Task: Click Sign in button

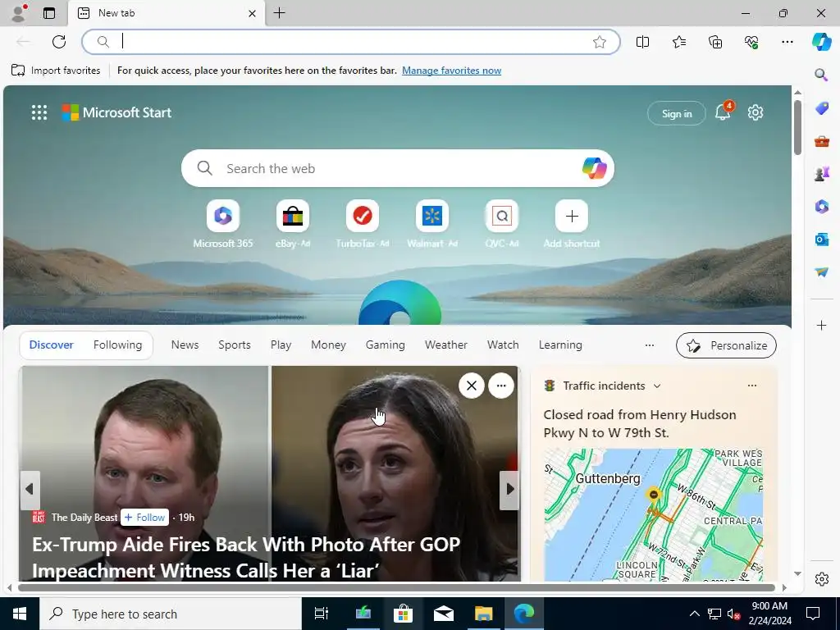Action: pyautogui.click(x=677, y=113)
